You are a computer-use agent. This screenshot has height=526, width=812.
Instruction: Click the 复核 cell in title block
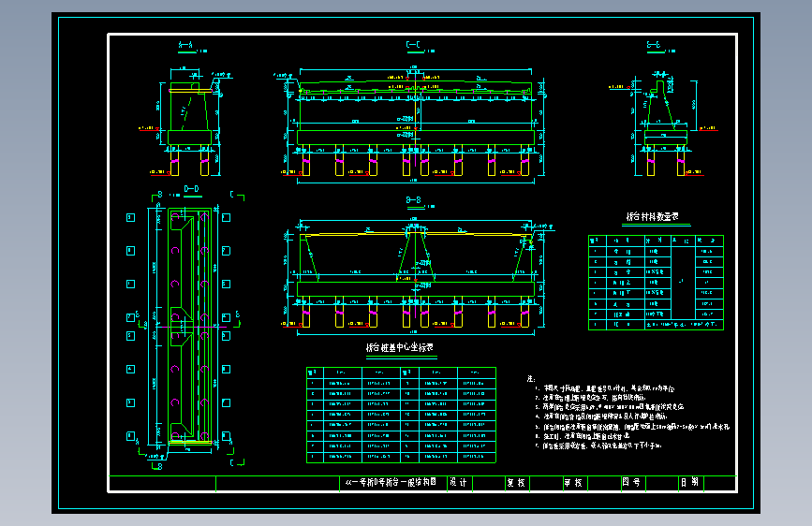coord(516,483)
